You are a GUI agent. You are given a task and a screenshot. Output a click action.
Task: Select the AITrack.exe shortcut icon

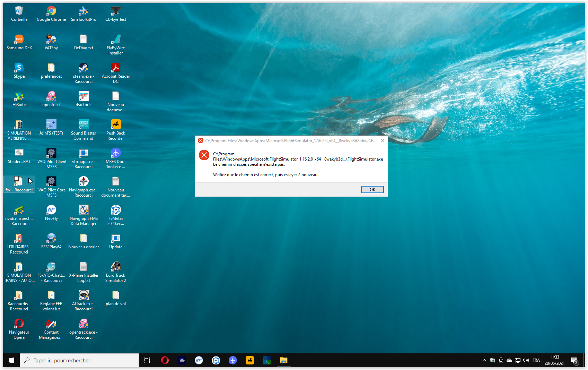(x=84, y=301)
